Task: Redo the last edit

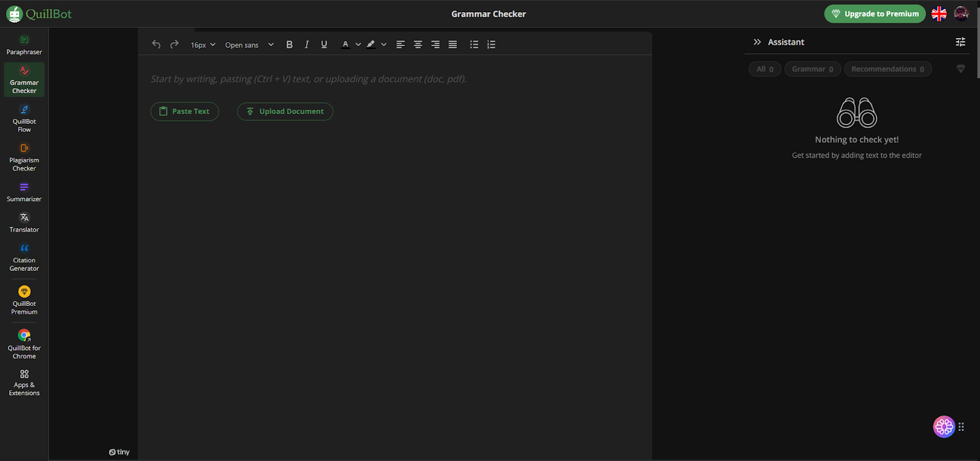Action: [175, 44]
